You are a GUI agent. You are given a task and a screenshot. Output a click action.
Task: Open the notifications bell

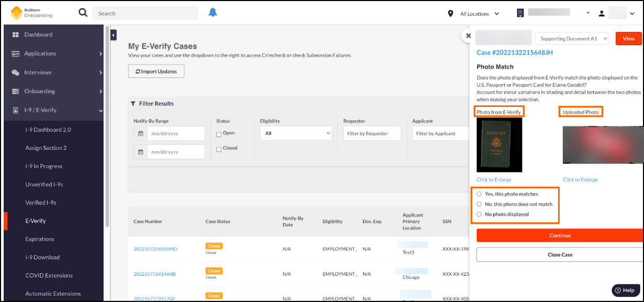[x=213, y=13]
